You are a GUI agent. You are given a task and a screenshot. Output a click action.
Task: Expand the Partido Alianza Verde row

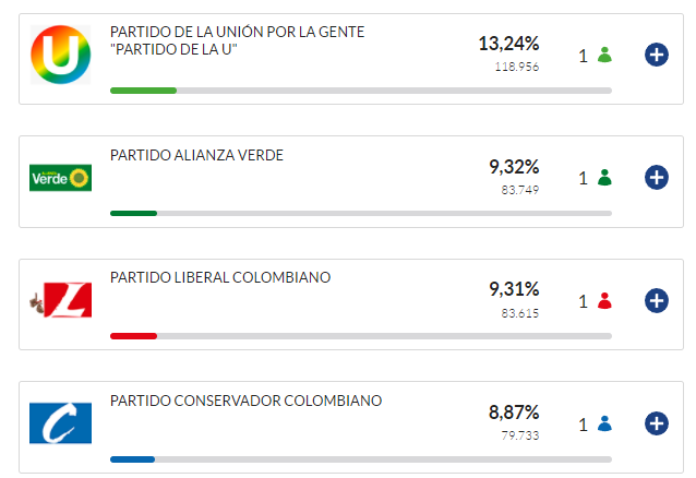(656, 178)
